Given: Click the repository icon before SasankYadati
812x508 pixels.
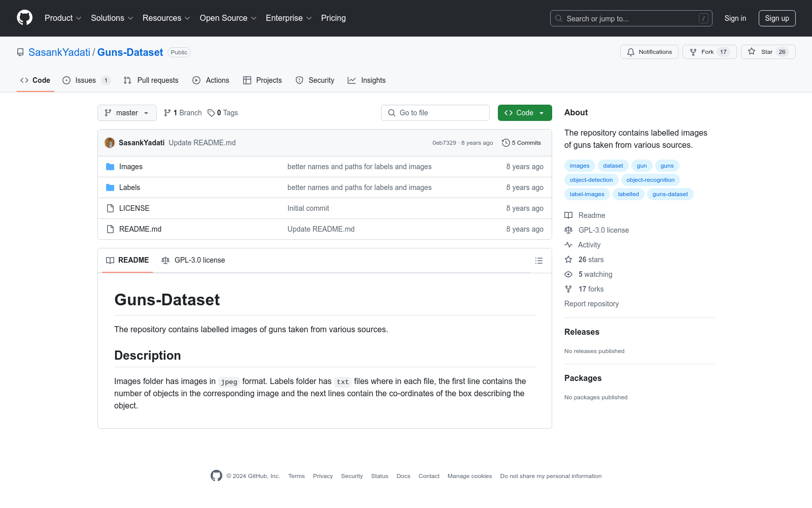Looking at the screenshot, I should (x=20, y=52).
